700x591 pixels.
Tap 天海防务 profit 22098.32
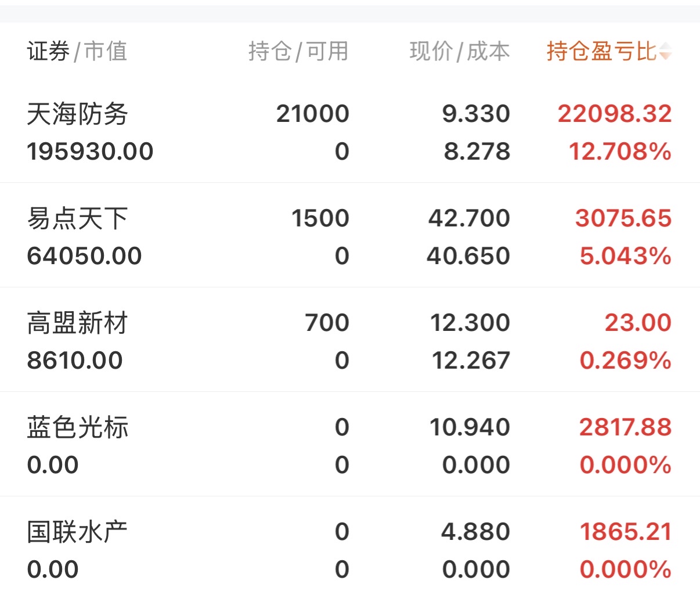click(x=614, y=114)
